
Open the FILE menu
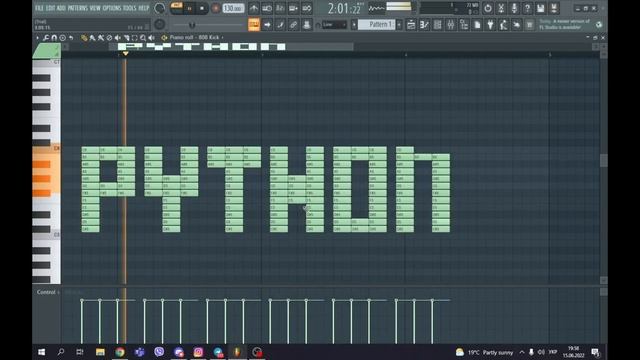(39, 8)
